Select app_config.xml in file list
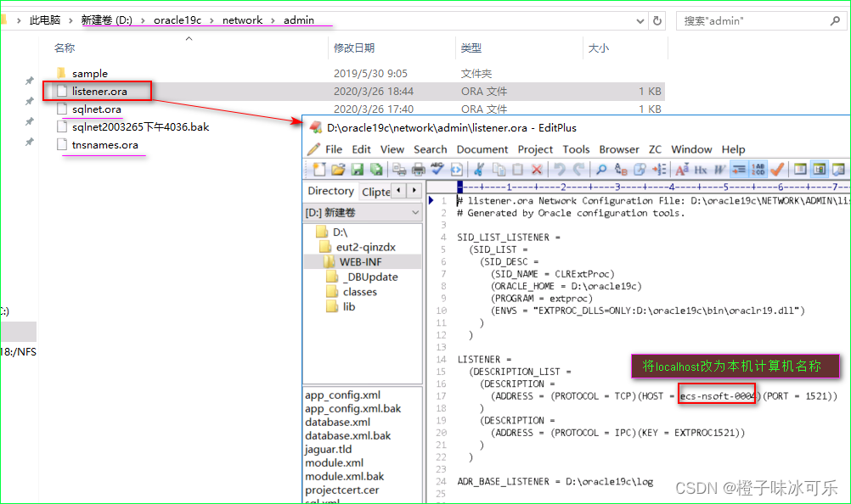 pos(342,395)
